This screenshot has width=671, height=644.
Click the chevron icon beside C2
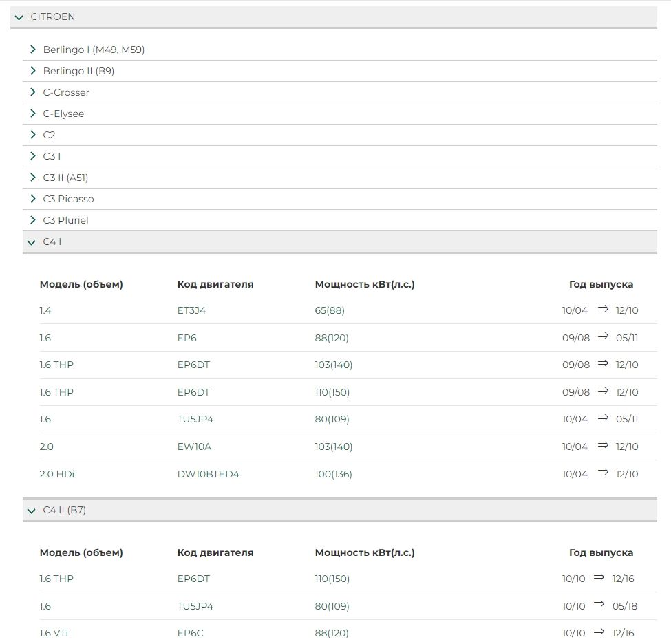pos(32,135)
